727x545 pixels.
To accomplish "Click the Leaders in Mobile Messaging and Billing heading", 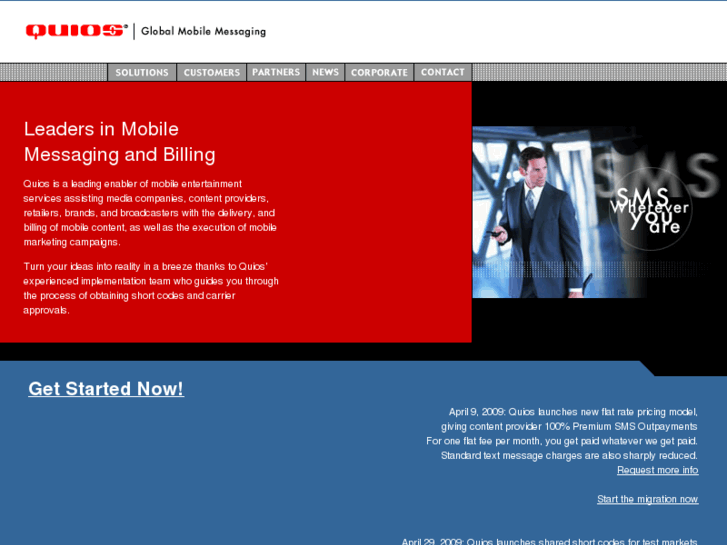I will 120,141.
